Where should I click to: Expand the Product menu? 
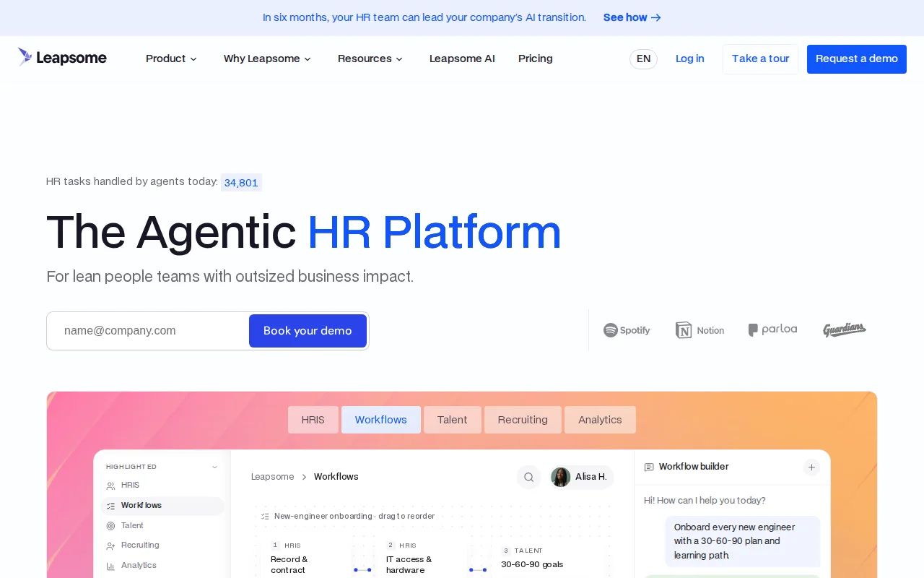pyautogui.click(x=171, y=59)
